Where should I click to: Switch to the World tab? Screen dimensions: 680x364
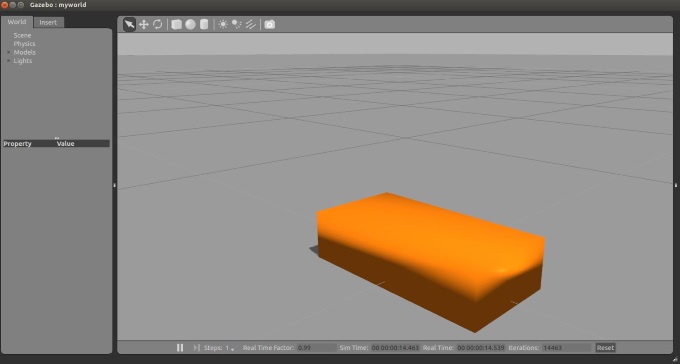tap(17, 22)
